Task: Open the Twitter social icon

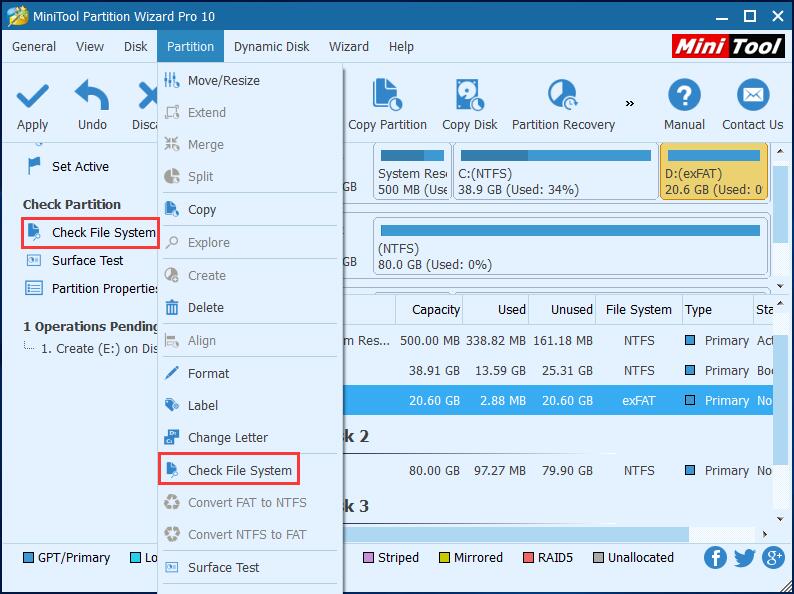Action: [744, 558]
